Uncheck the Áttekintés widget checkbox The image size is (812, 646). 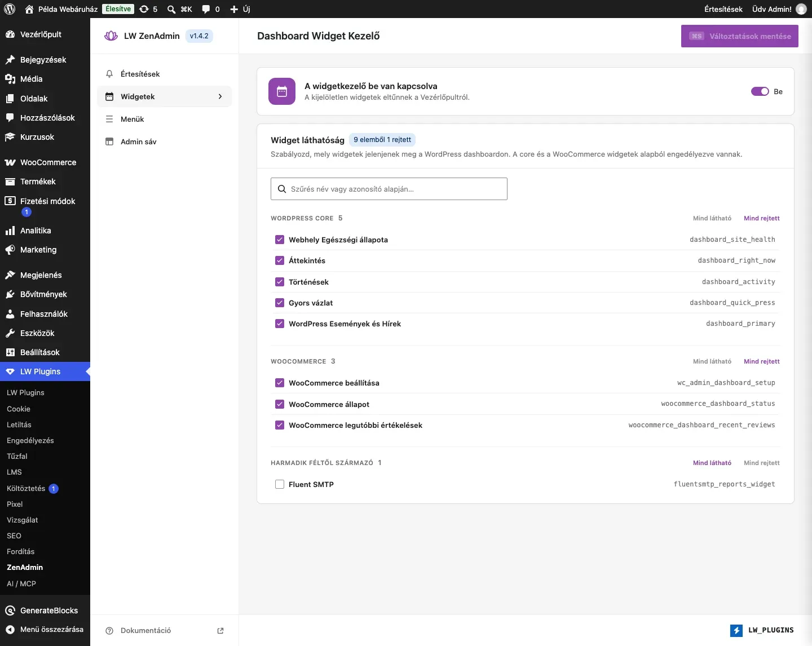[x=280, y=260]
